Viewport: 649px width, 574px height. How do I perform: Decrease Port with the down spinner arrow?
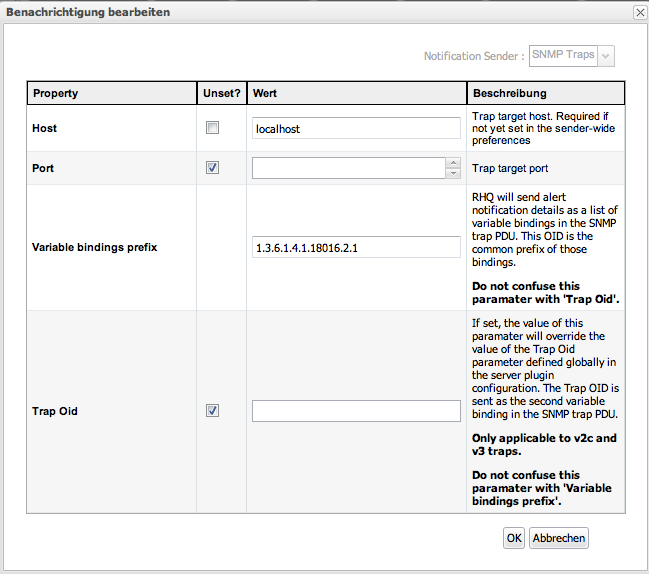coord(453,173)
